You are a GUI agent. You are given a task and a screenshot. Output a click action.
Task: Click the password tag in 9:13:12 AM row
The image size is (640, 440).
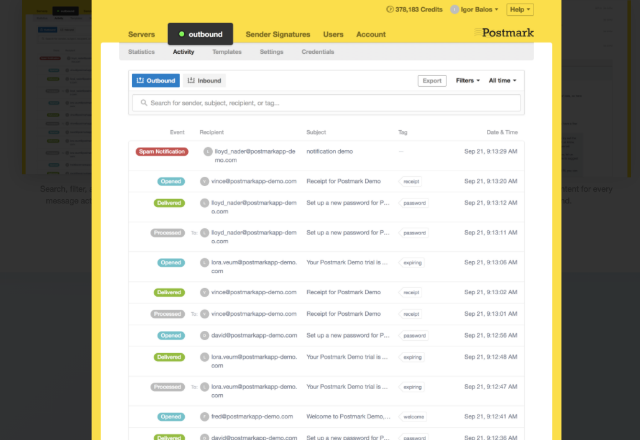[414, 203]
